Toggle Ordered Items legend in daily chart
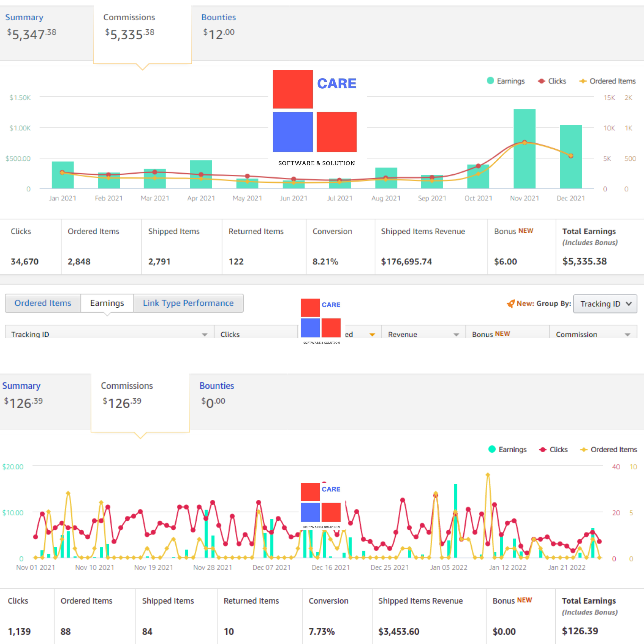The height and width of the screenshot is (644, 644). pyautogui.click(x=609, y=449)
